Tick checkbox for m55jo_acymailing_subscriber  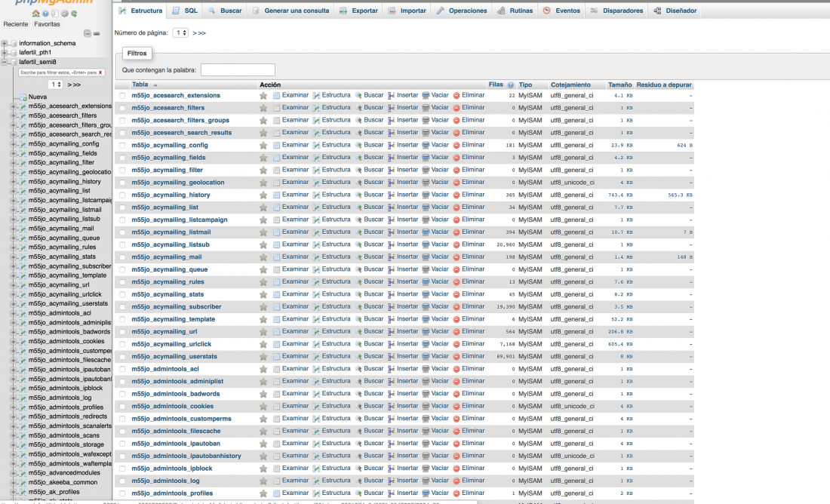122,307
